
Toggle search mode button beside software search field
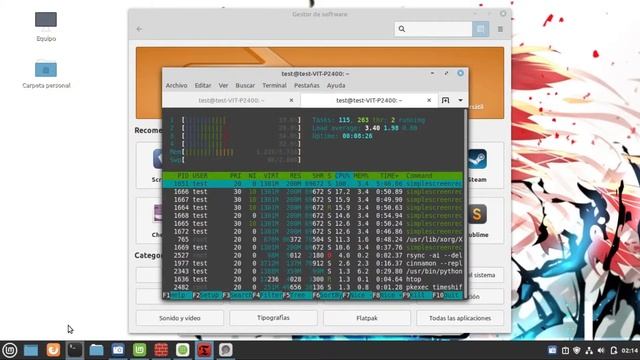pos(480,29)
